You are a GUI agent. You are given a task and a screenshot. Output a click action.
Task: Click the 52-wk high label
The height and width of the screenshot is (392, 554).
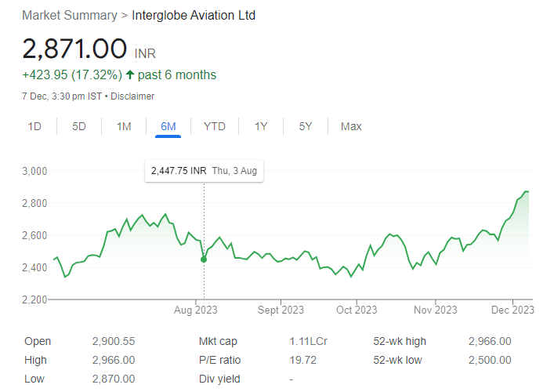(x=400, y=342)
